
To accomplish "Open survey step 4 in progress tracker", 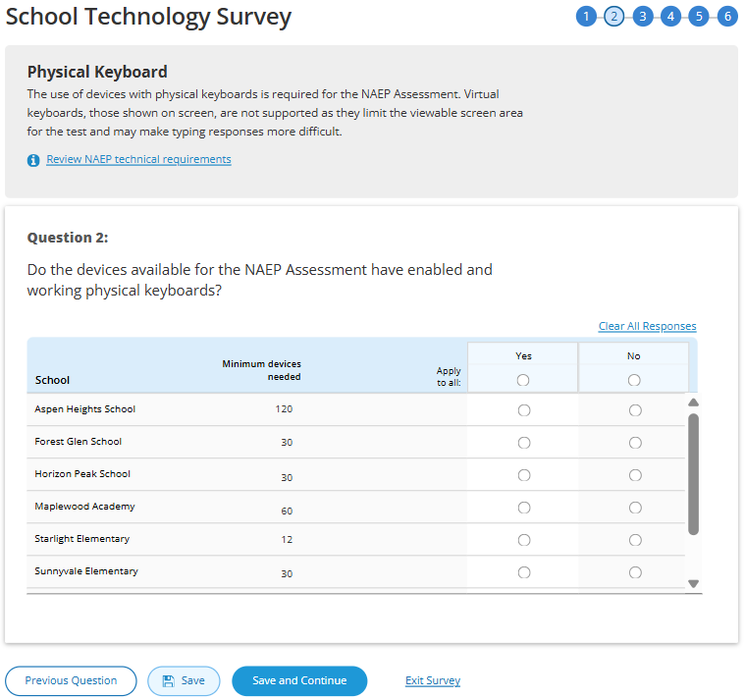I will 670,17.
